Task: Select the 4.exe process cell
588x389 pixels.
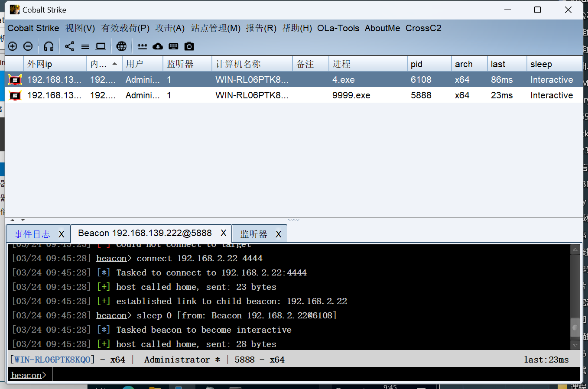Action: pyautogui.click(x=368, y=80)
